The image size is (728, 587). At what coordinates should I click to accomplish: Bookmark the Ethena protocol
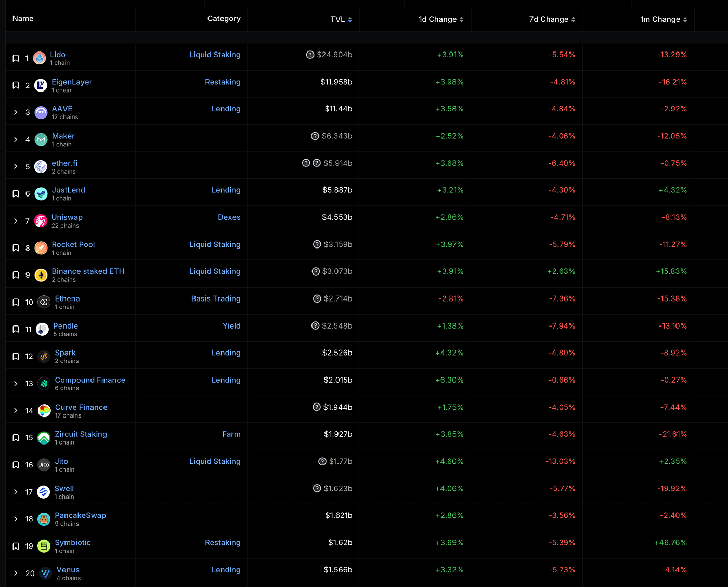[x=16, y=302]
